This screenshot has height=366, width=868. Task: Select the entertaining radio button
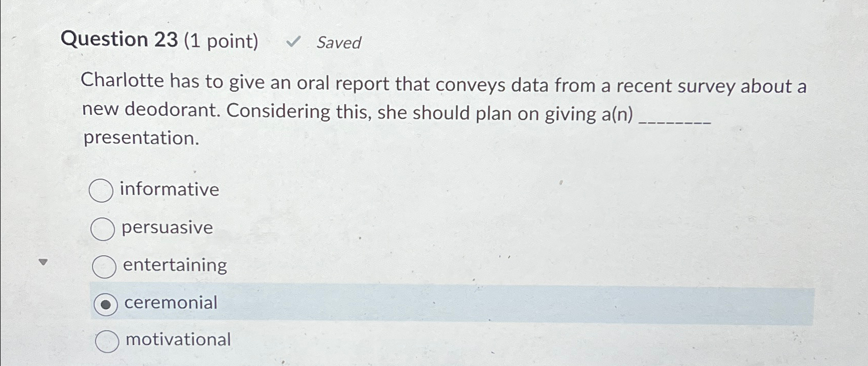coord(106,266)
